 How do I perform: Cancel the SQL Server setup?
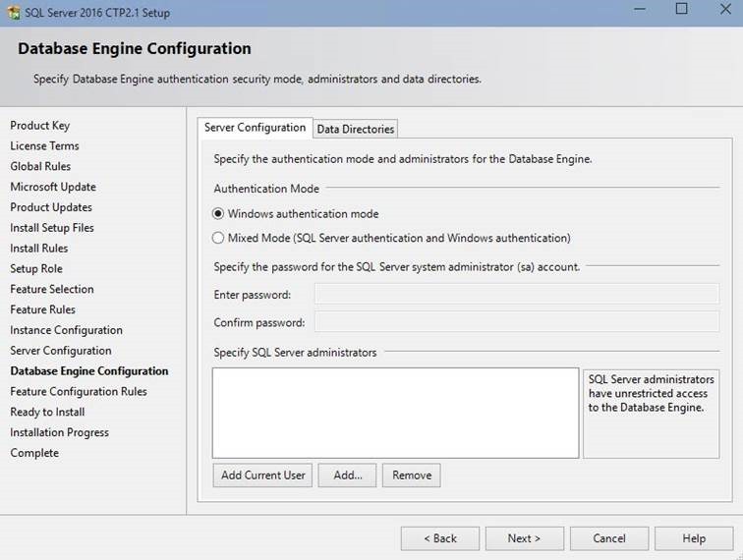(609, 538)
